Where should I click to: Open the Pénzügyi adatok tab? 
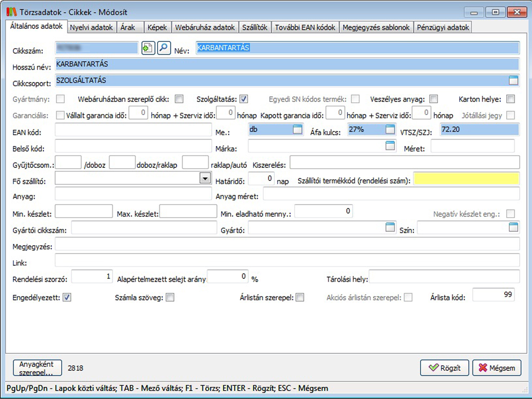[443, 27]
